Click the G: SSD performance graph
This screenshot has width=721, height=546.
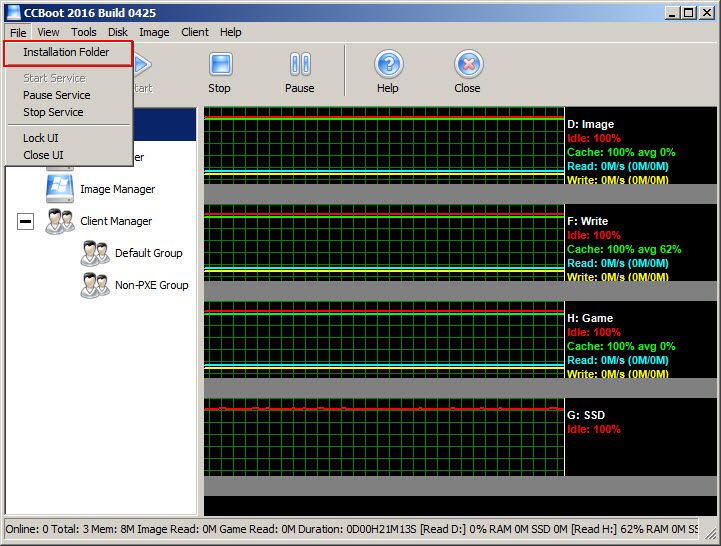click(384, 437)
